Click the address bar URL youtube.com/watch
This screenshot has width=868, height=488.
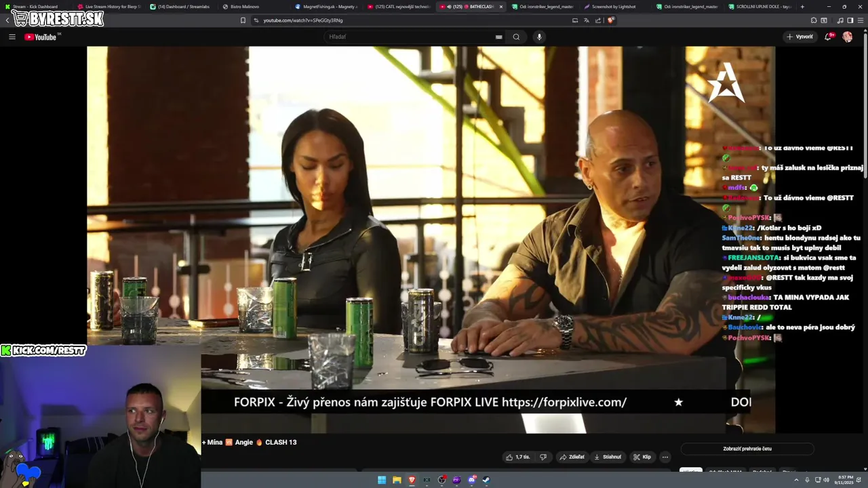point(303,20)
